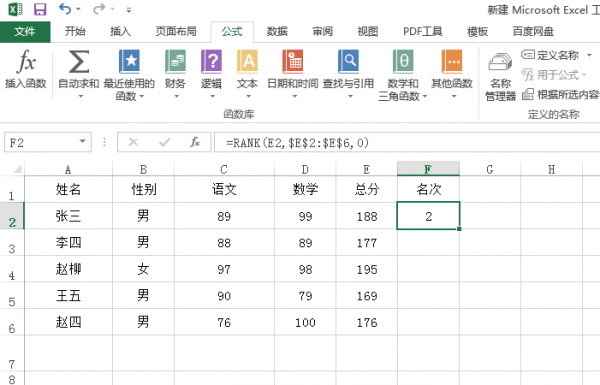Click the Select All corner triangle
This screenshot has width=600, height=385.
click(17, 169)
